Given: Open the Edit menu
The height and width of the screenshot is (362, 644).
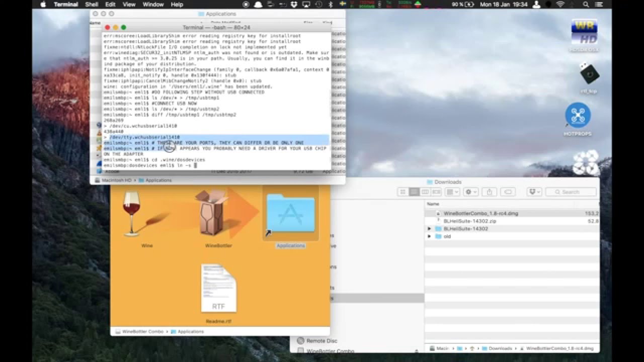Looking at the screenshot, I should 110,5.
